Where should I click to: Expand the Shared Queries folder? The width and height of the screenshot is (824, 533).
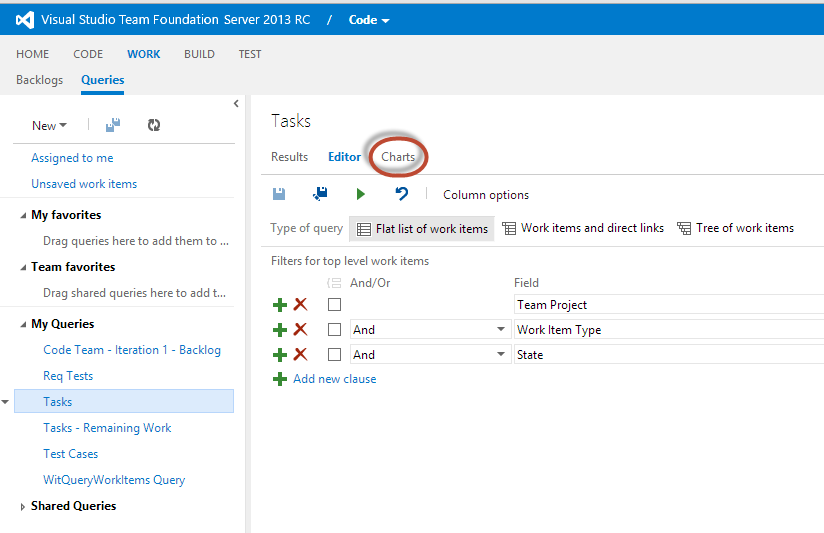pos(22,507)
